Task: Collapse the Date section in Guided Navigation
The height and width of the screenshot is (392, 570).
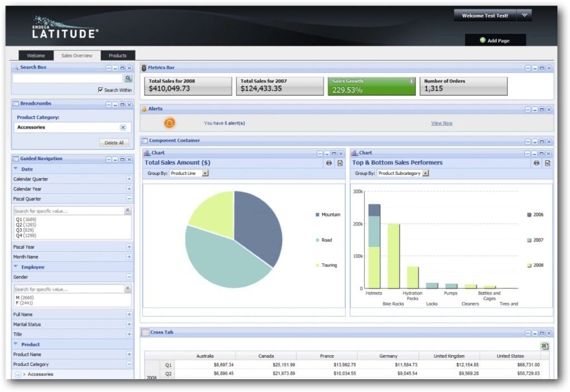Action: [x=14, y=169]
